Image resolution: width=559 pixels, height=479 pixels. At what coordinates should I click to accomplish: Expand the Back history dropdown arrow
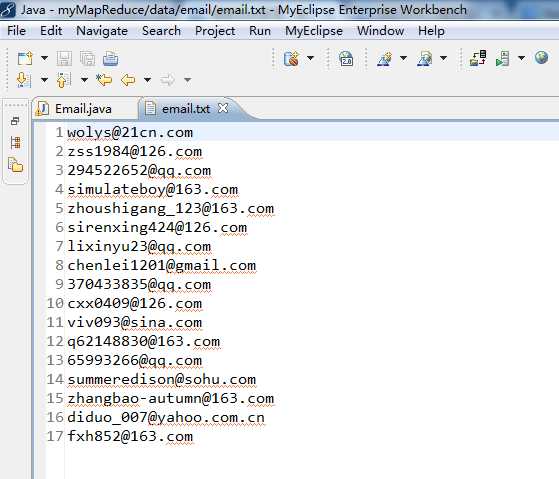pos(147,80)
